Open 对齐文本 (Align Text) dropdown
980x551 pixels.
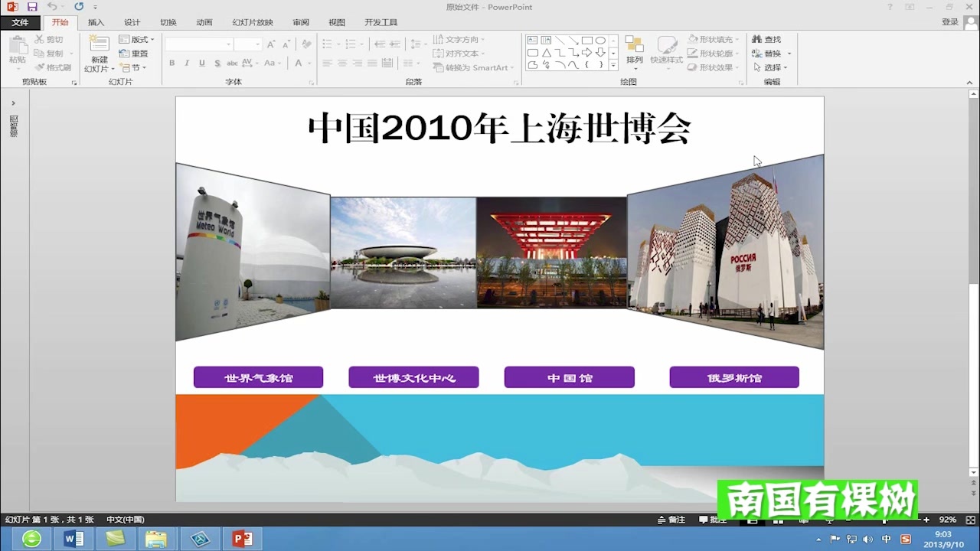point(459,54)
